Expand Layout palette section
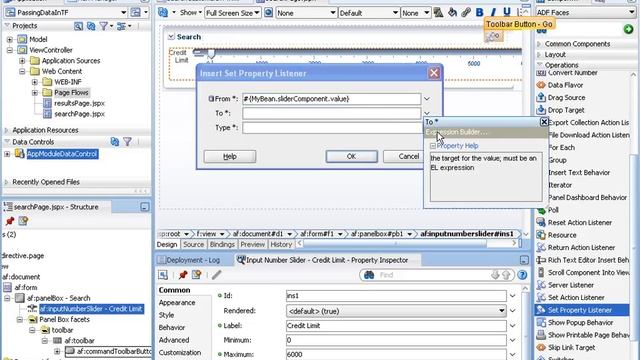The height and width of the screenshot is (360, 640). point(539,54)
